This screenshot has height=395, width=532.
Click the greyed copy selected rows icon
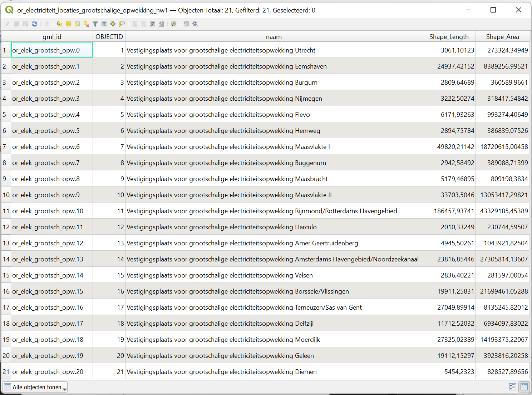[x=46, y=24]
